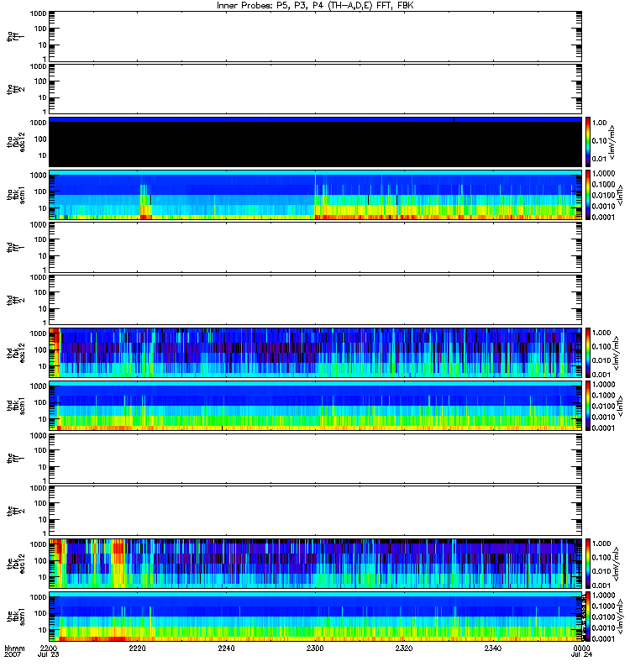Viewport: 630px width, 672px height.
Task: Click the <|mV/m|> unit label beside the edc12 color bar
Action: click(616, 564)
